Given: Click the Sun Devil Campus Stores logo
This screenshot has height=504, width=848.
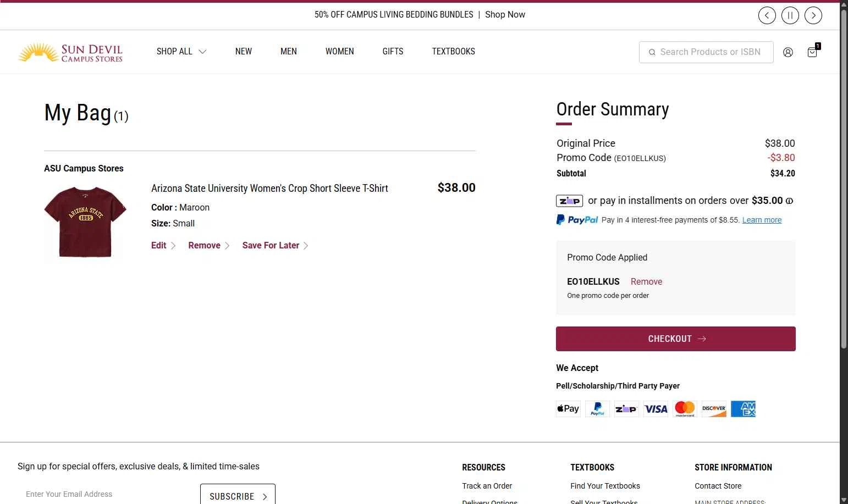Looking at the screenshot, I should pyautogui.click(x=70, y=52).
